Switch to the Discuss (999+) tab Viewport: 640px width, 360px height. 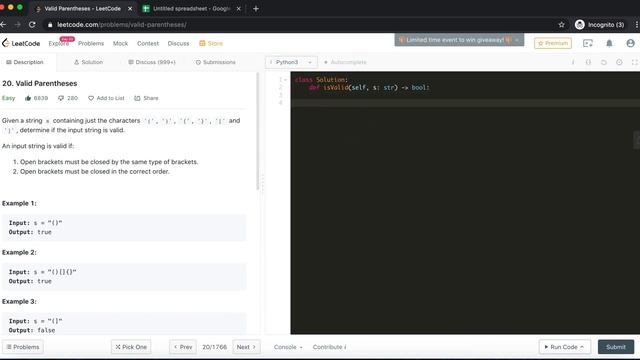tap(152, 62)
